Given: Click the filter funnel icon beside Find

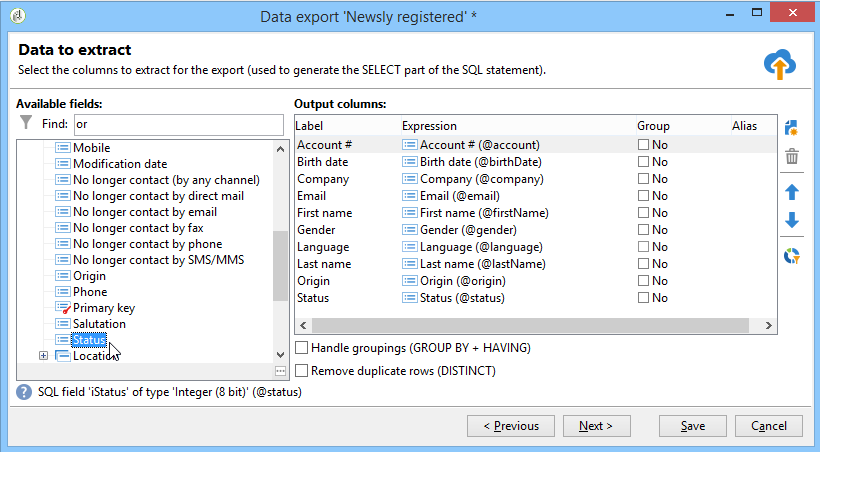Looking at the screenshot, I should (x=27, y=123).
